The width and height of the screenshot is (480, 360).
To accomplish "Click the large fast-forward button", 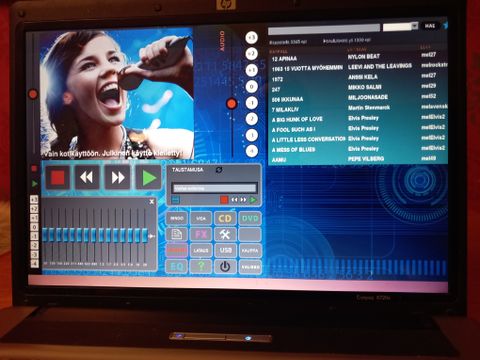I will coord(118,178).
